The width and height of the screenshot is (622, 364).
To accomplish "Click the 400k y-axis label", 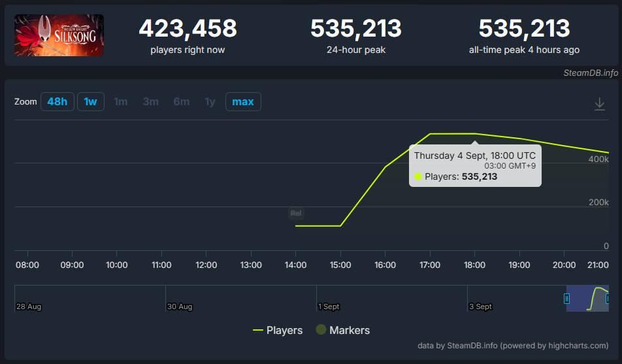I will point(598,159).
